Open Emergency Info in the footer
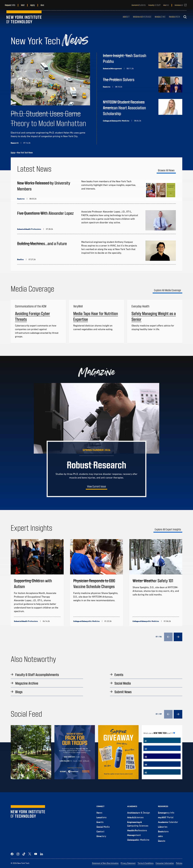Image resolution: width=193 pixels, height=868 pixels. 166,812
